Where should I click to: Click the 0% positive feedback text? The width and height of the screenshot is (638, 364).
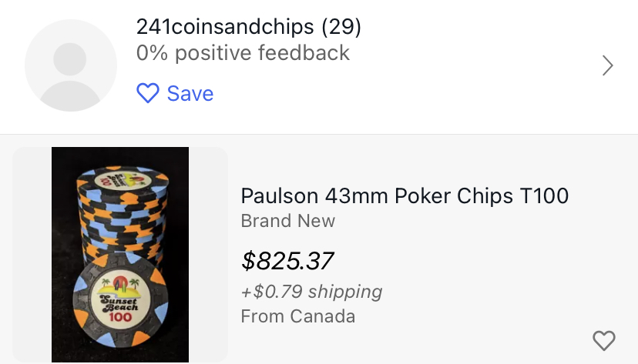[x=243, y=53]
